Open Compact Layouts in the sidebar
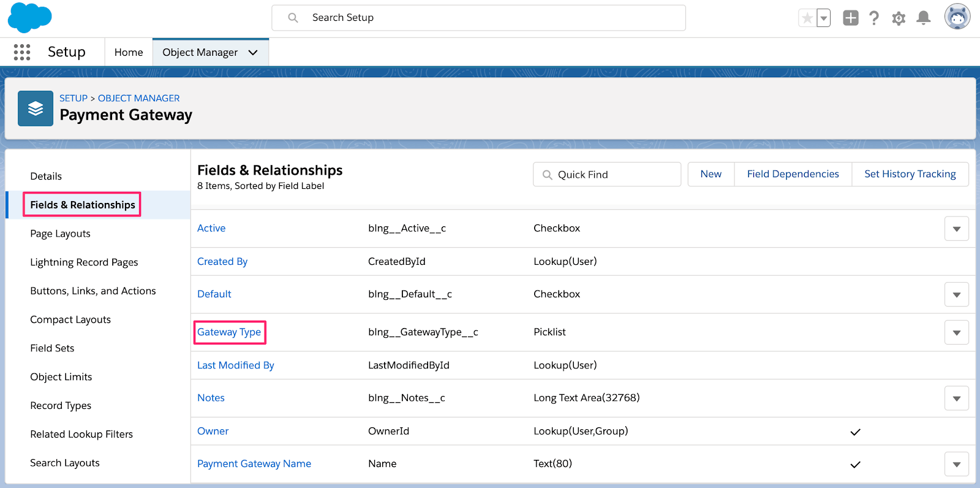The image size is (980, 488). click(70, 319)
